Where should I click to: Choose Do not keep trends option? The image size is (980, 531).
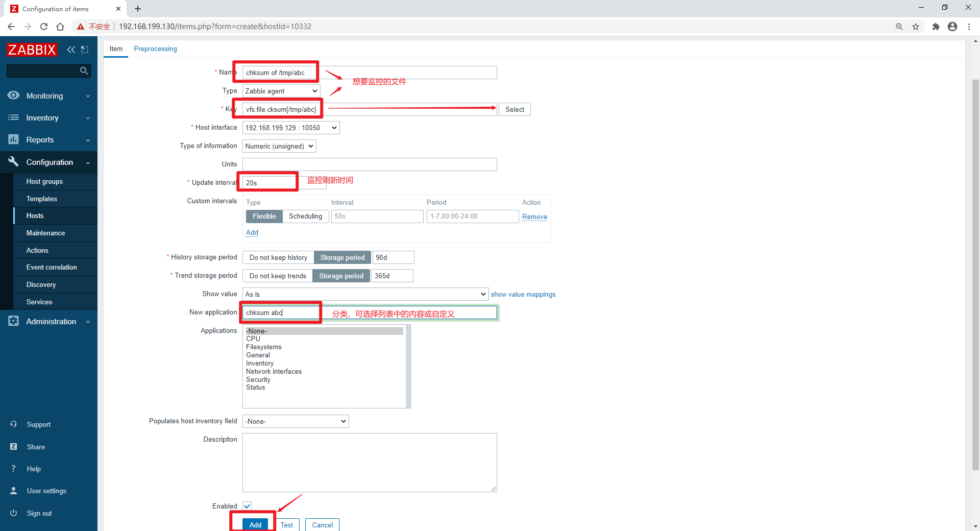[x=278, y=276]
